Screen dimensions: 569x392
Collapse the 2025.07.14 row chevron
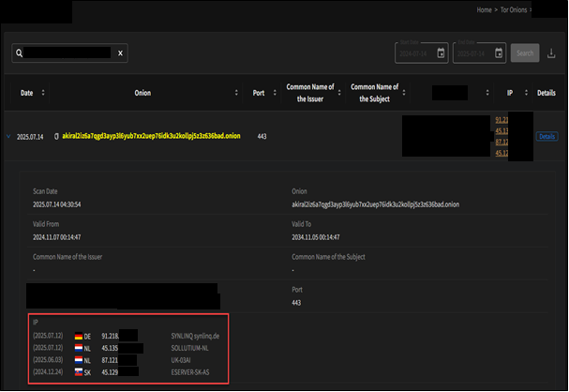tap(8, 136)
